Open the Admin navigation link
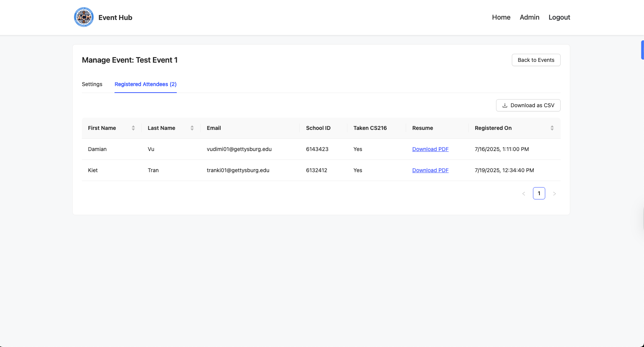Image resolution: width=644 pixels, height=347 pixels. click(529, 17)
